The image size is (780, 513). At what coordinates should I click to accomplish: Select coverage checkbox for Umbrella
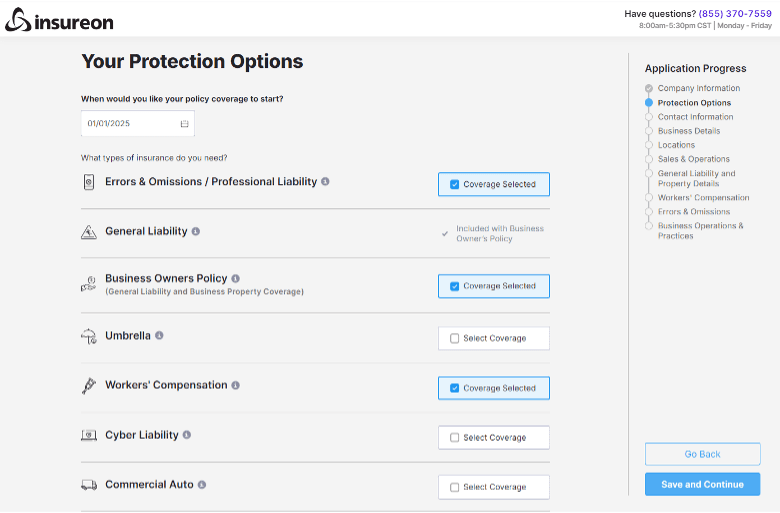click(x=455, y=338)
